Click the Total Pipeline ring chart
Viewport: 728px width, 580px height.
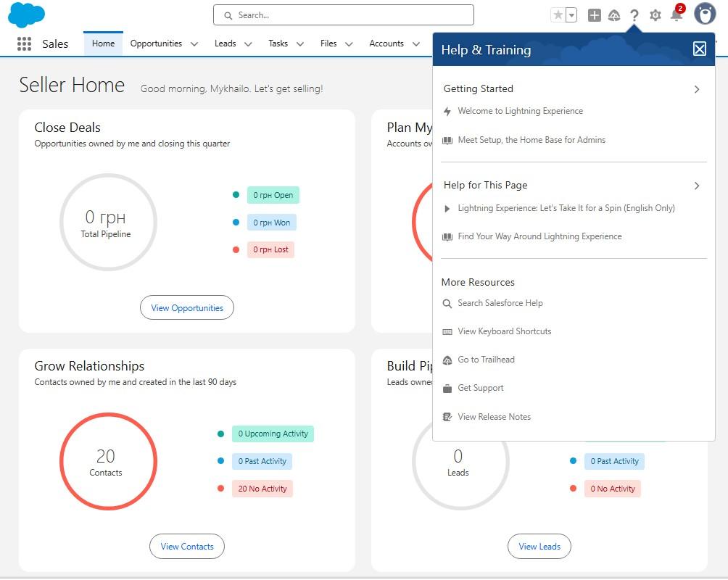point(108,223)
